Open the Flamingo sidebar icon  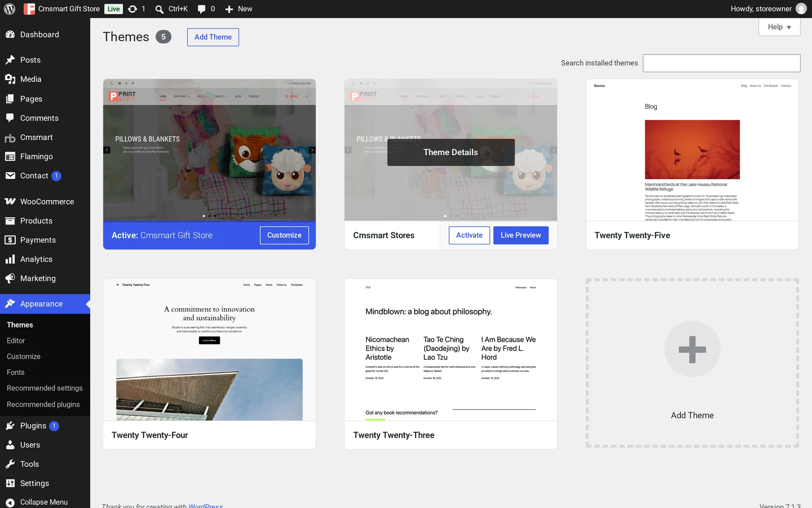[10, 156]
